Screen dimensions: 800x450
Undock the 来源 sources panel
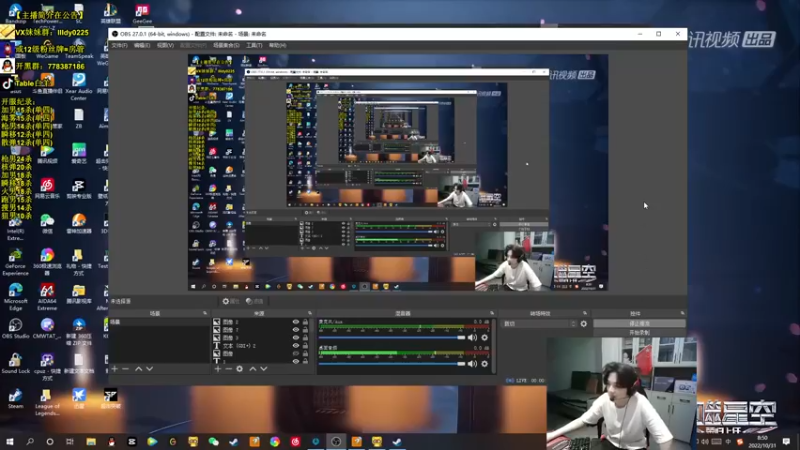[310, 313]
